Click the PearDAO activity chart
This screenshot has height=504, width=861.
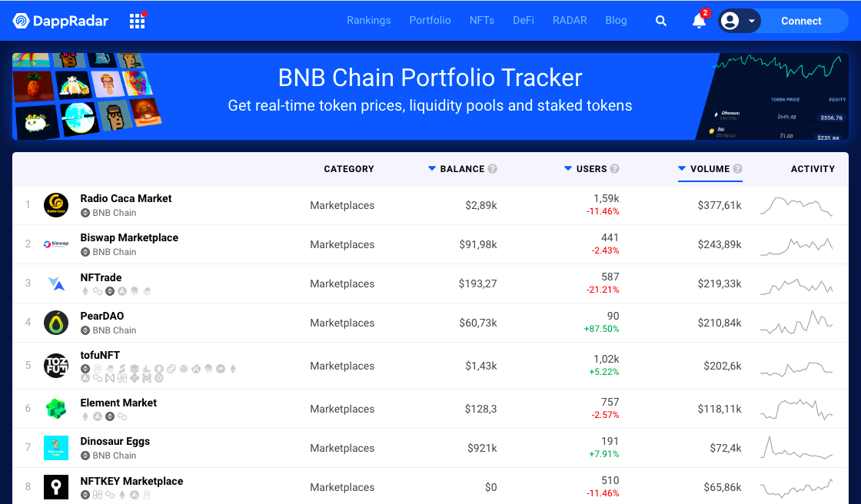pyautogui.click(x=796, y=323)
